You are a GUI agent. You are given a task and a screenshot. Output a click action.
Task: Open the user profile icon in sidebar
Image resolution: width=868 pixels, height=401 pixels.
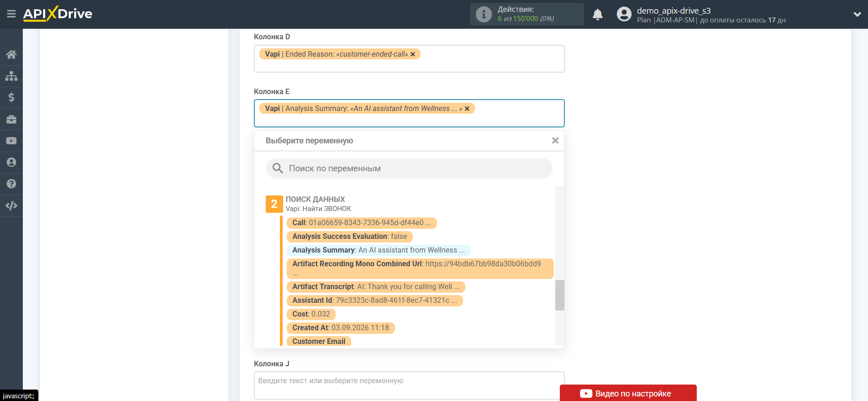(x=11, y=162)
